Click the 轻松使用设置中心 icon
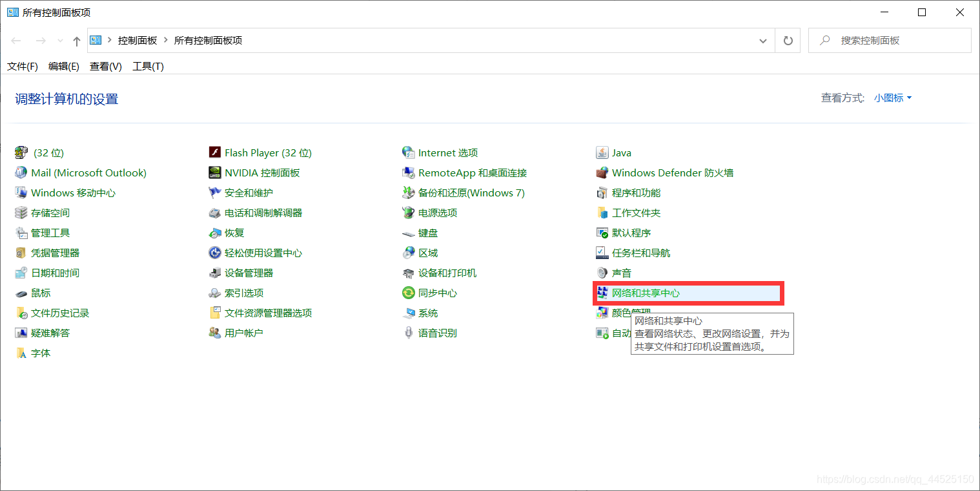Viewport: 980px width, 491px height. point(215,253)
